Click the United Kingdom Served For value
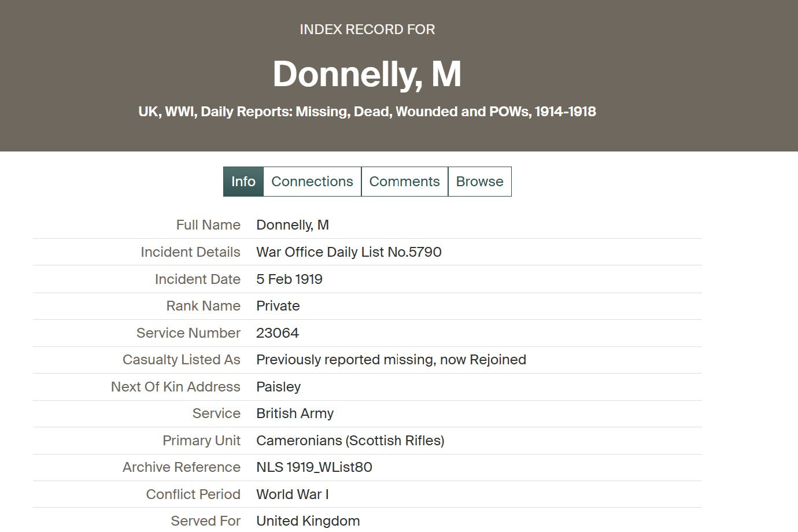Viewport: 798px width, 532px height. pyautogui.click(x=308, y=521)
